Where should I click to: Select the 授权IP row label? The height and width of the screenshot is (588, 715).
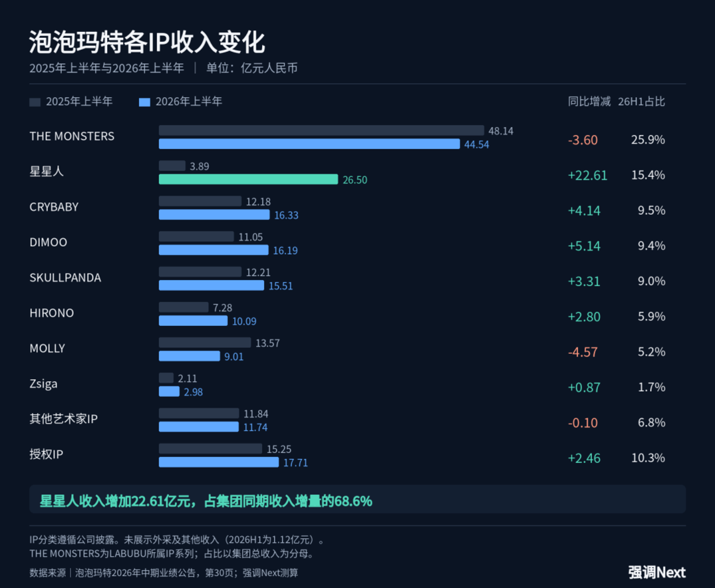tap(46, 454)
